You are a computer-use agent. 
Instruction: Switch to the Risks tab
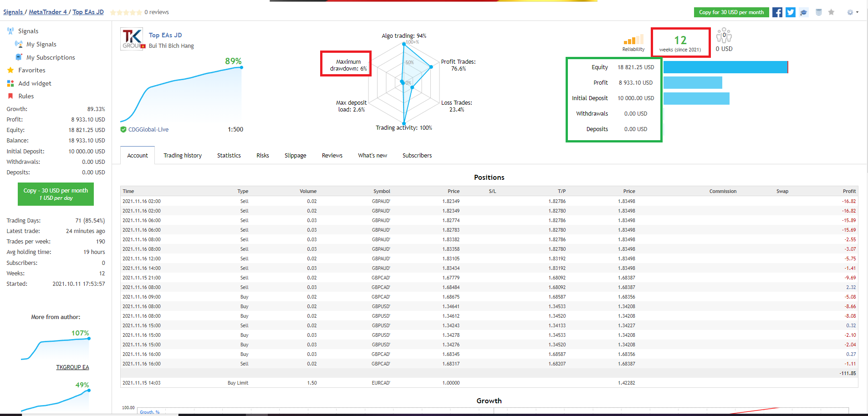coord(263,155)
